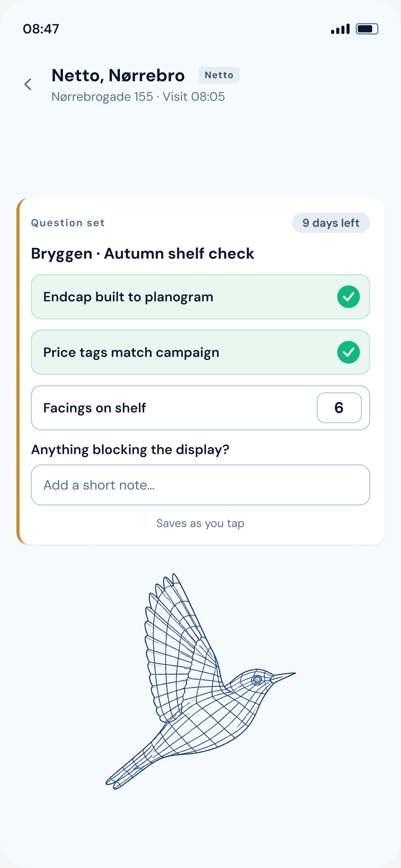Toggle Price tags match campaign item
Screen dimensions: 401x868
point(200,352)
